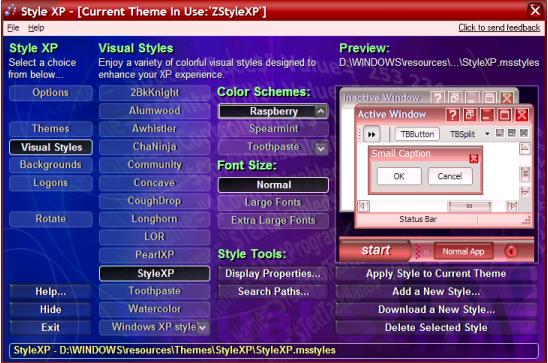Select the Community visual style

click(154, 165)
